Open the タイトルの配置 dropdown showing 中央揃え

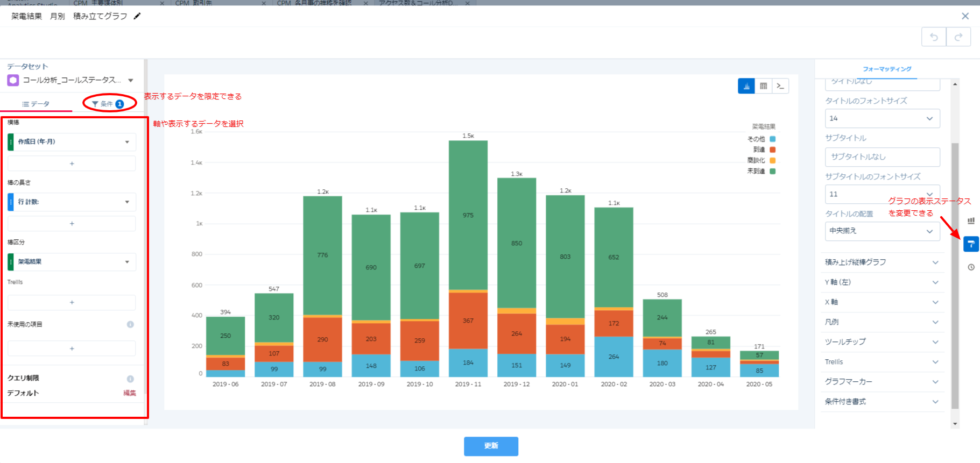882,231
